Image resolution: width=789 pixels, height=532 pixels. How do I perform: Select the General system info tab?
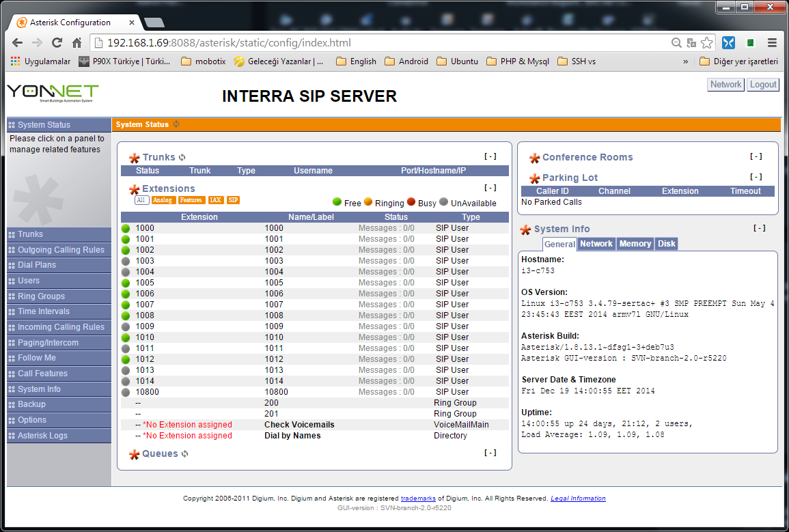point(559,244)
